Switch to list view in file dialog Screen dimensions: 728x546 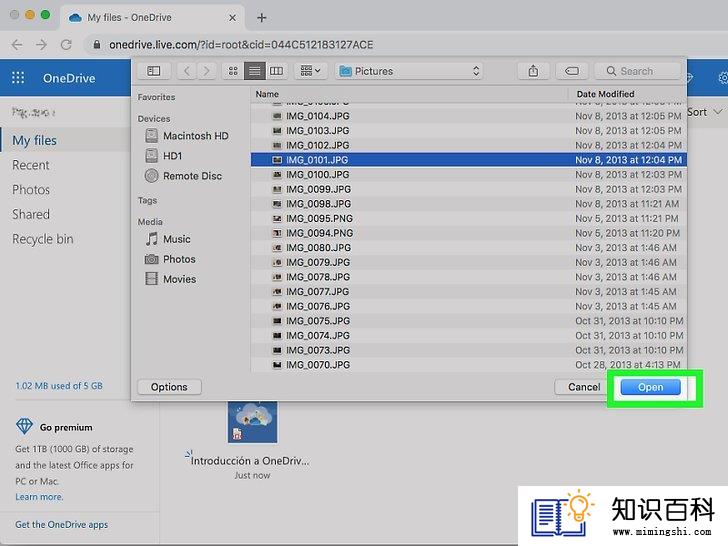pyautogui.click(x=254, y=71)
